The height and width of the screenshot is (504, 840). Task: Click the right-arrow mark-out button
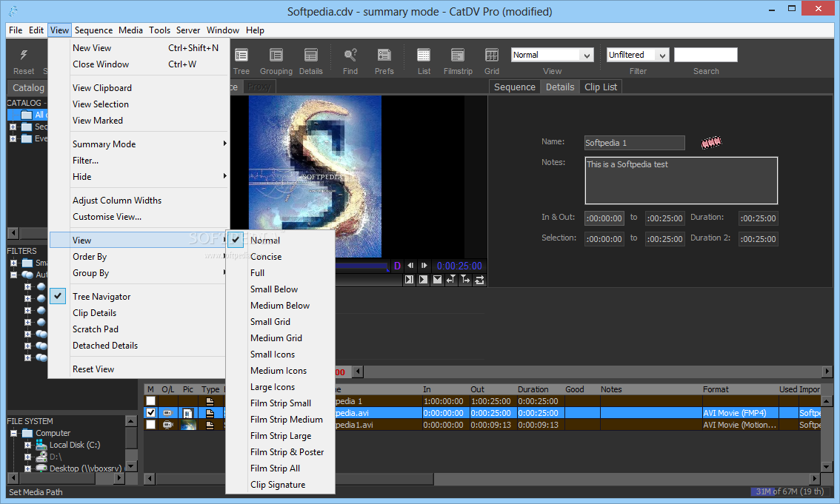click(465, 279)
